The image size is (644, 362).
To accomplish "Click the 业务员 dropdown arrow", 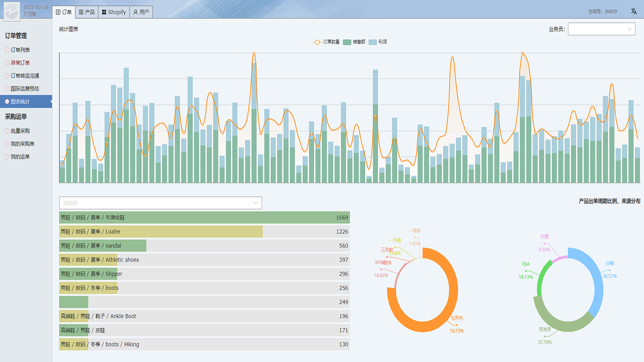I will (x=630, y=29).
